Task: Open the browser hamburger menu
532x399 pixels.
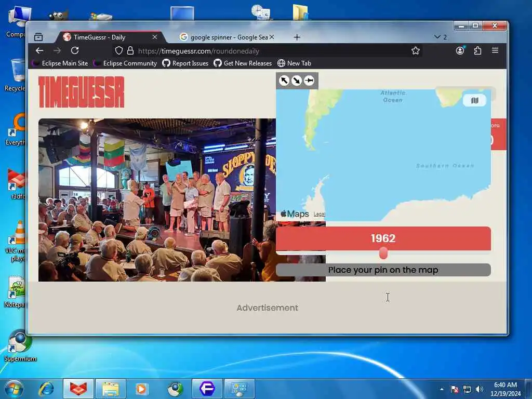Action: click(495, 50)
